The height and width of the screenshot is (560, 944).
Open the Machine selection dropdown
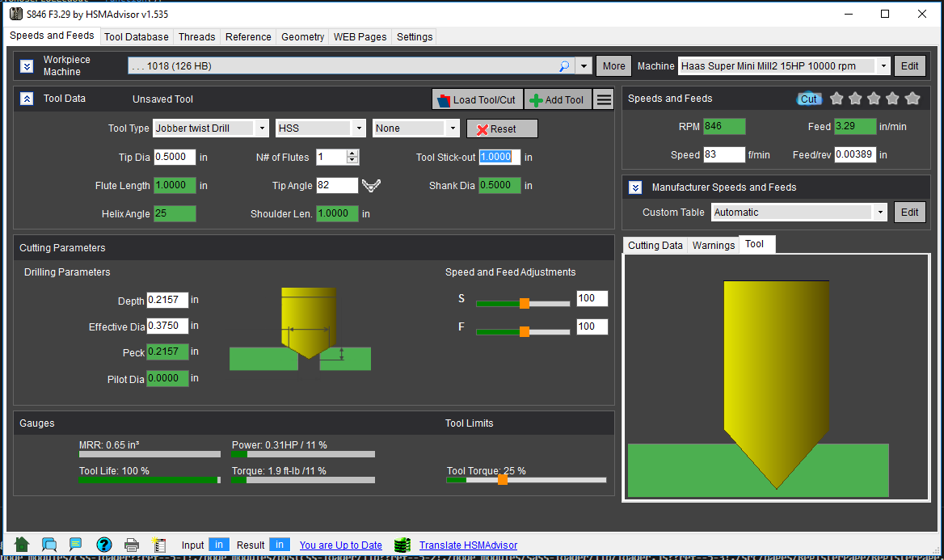pyautogui.click(x=883, y=66)
